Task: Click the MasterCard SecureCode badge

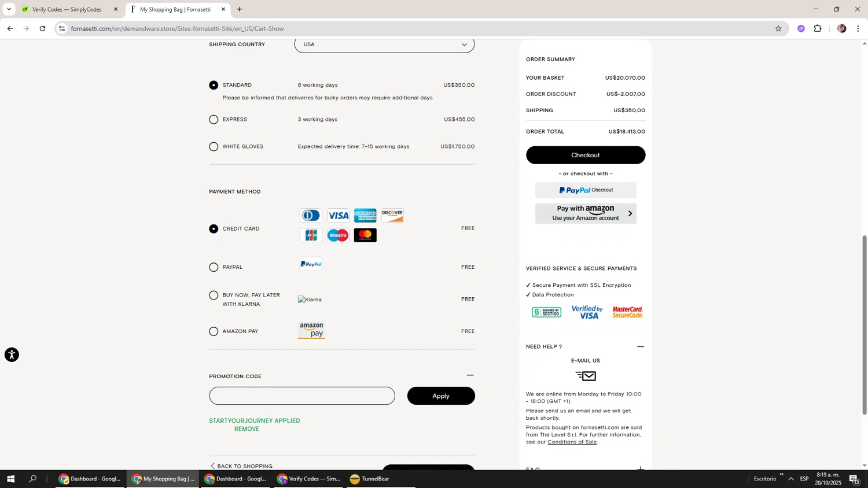Action: [628, 312]
